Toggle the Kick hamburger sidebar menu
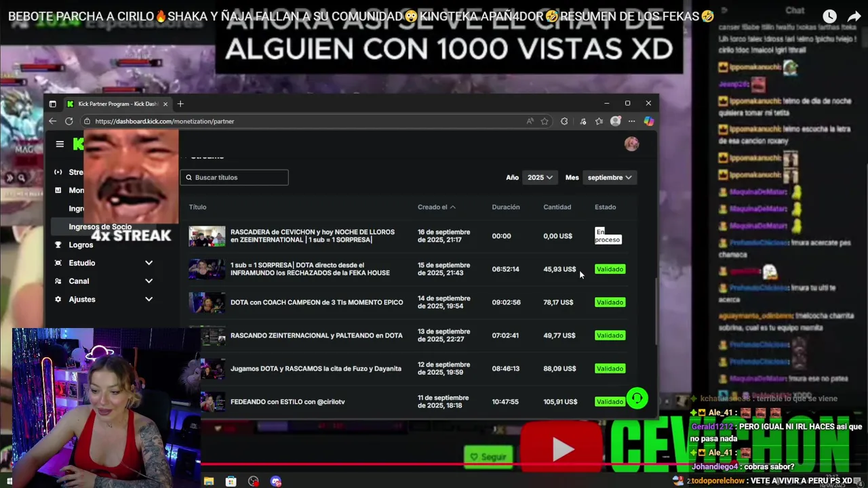The image size is (868, 488). coord(60,144)
